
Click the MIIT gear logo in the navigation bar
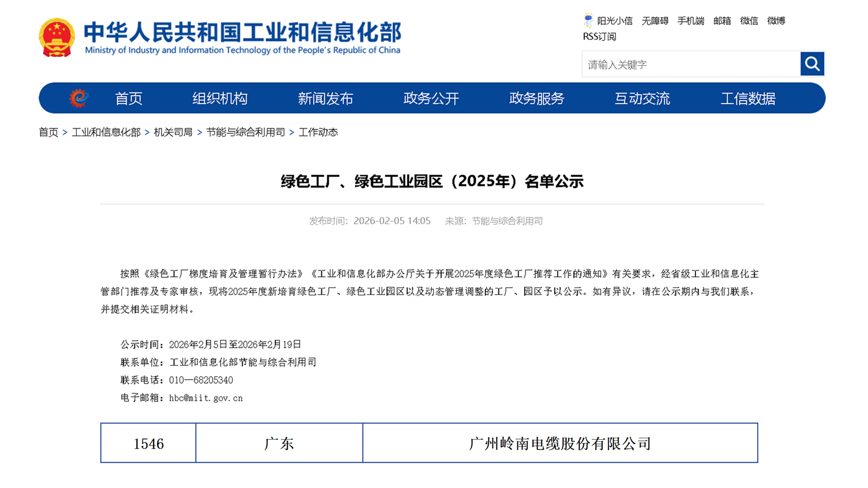pos(78,98)
